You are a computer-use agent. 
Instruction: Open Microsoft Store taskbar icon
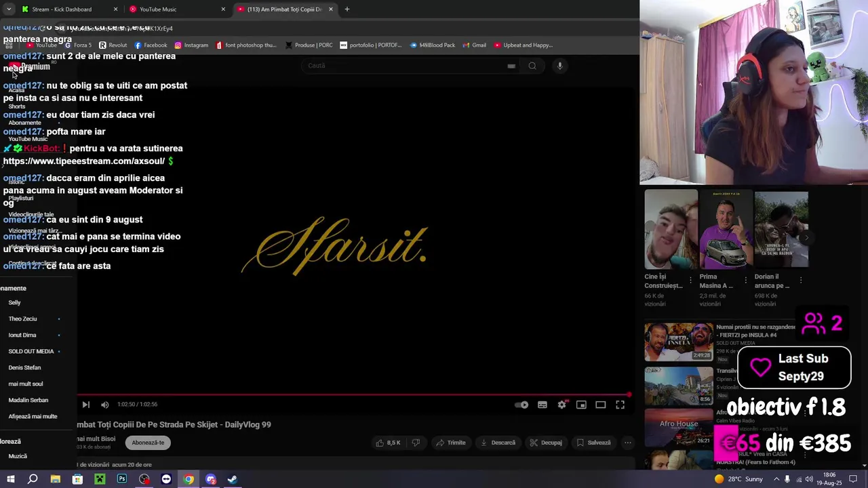(x=78, y=479)
